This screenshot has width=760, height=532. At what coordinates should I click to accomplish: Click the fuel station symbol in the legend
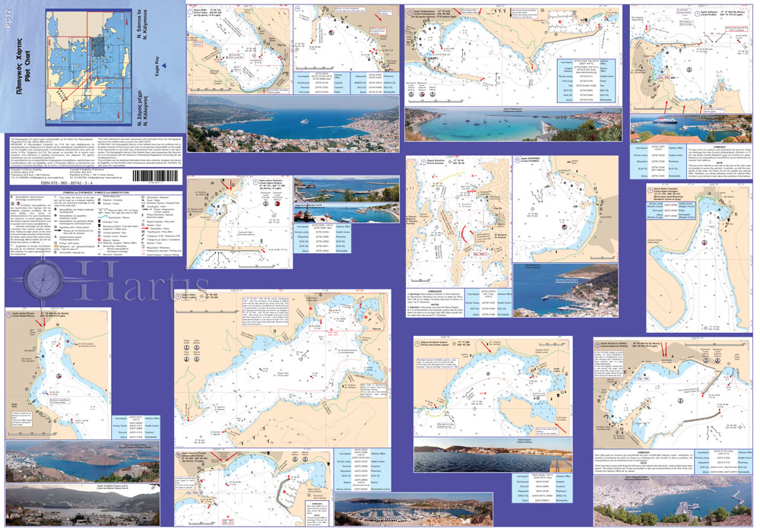pos(99,223)
